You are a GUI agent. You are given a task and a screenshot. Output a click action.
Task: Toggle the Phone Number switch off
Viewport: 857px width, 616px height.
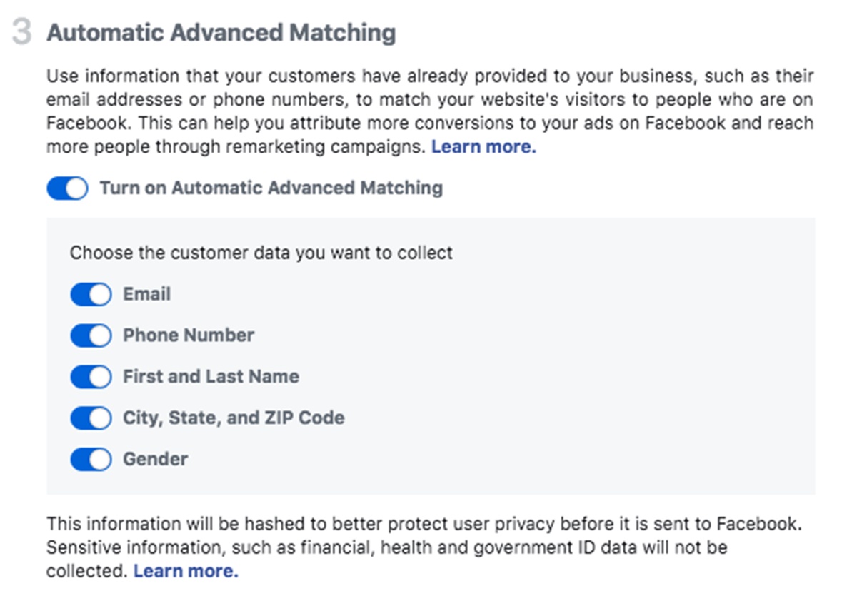91,335
